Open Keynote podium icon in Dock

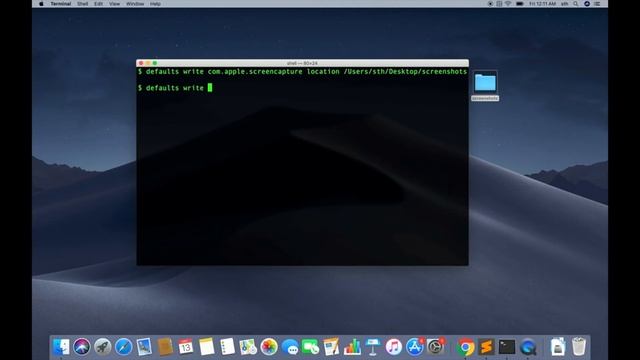click(373, 347)
